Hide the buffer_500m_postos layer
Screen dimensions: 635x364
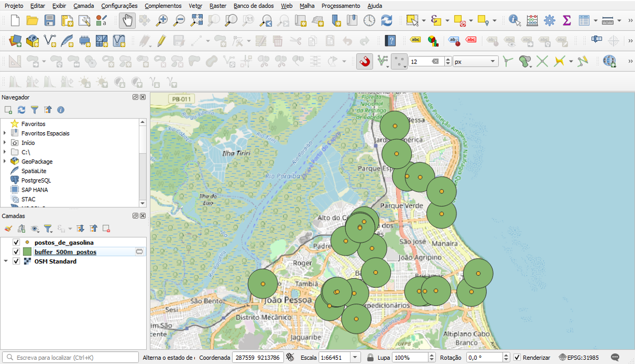coord(16,252)
